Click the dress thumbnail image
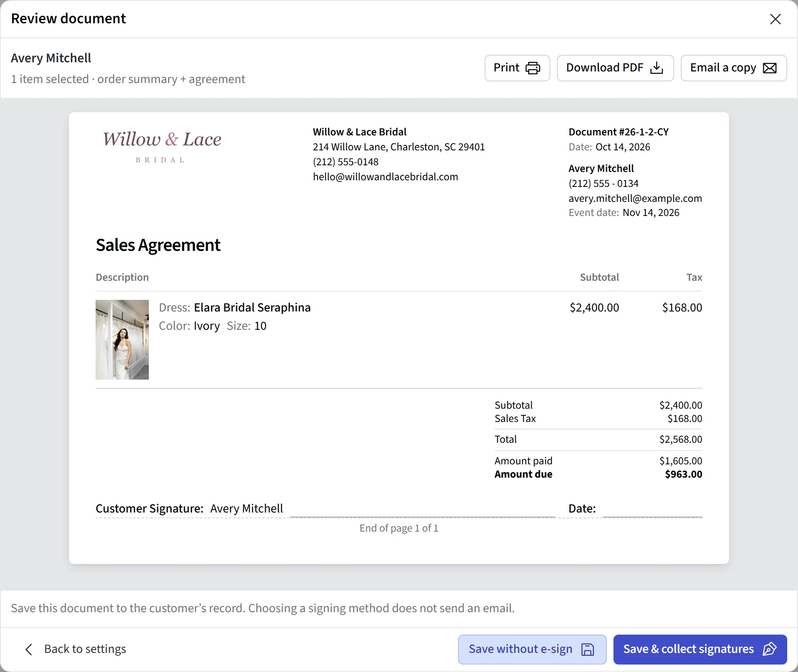The height and width of the screenshot is (672, 798). coord(122,339)
